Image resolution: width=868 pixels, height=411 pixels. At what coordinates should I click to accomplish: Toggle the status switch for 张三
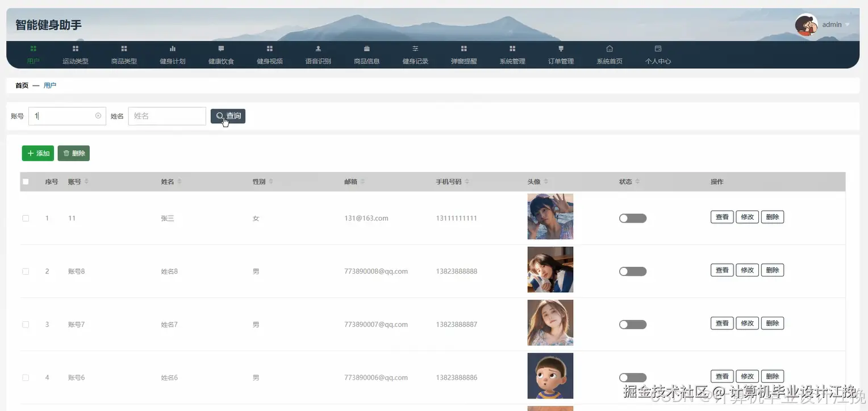click(633, 218)
